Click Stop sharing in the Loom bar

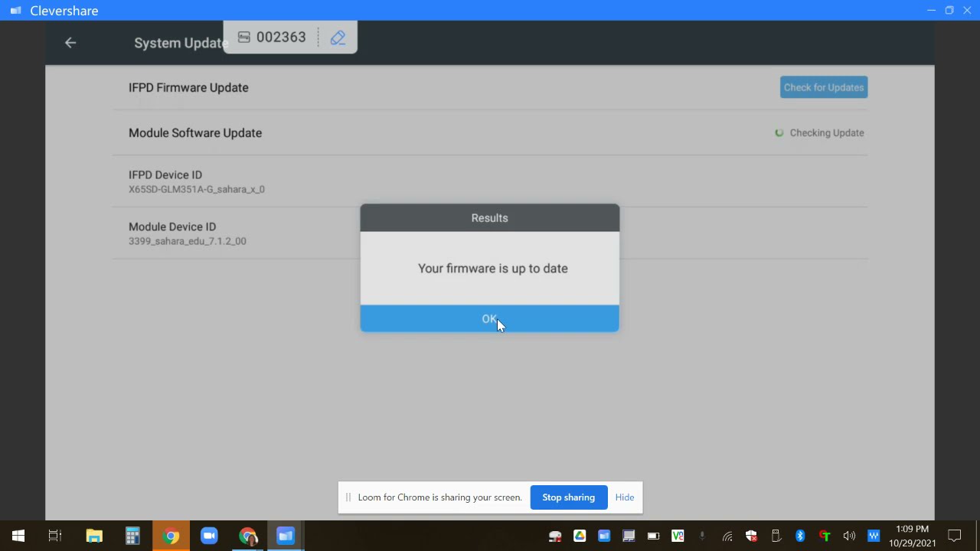568,497
